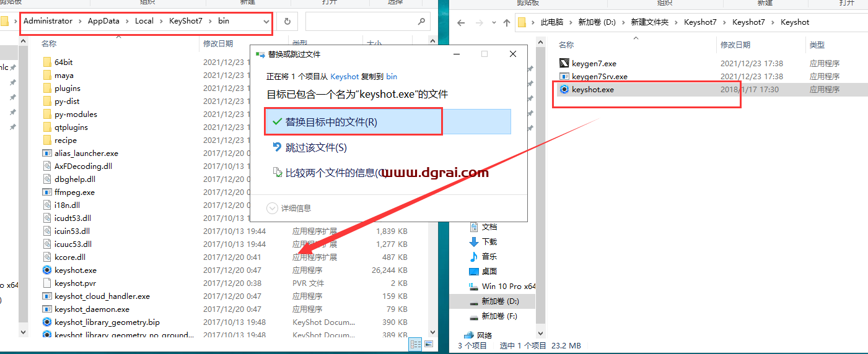Sort right window by 类型 column
This screenshot has height=354, width=868.
(817, 45)
